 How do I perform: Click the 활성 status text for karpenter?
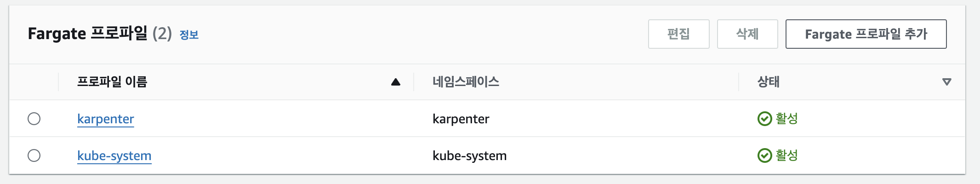787,119
